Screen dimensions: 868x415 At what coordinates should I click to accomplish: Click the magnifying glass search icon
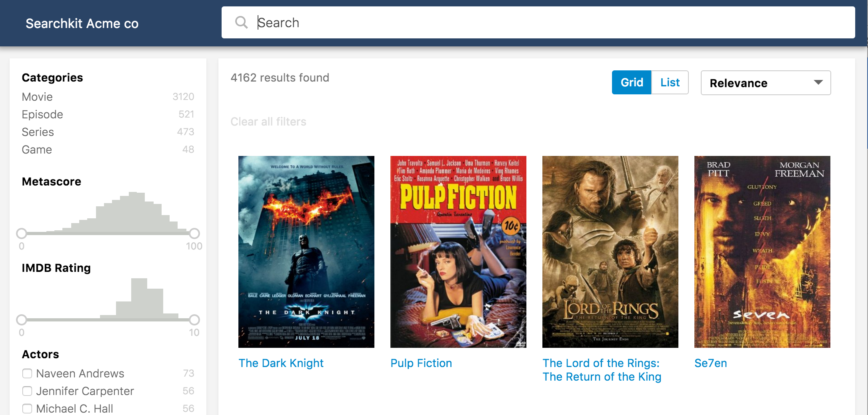(x=241, y=22)
